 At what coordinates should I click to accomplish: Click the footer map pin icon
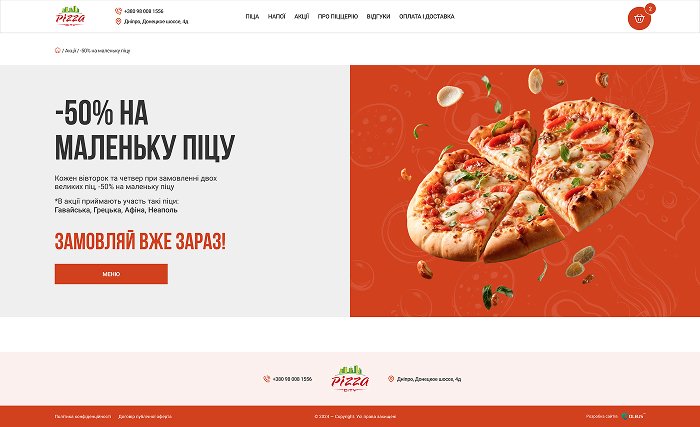391,379
